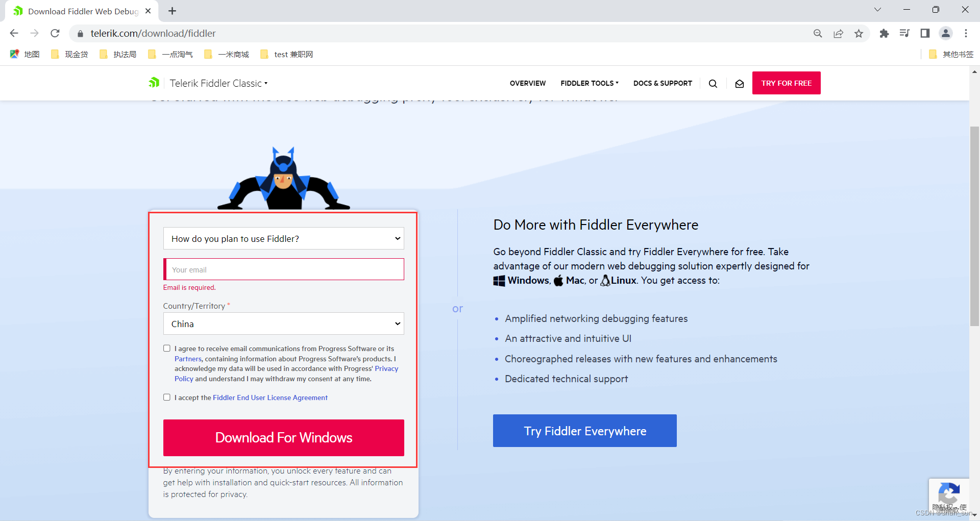This screenshot has width=980, height=521.
Task: Click the reCAPTCHA badge
Action: [x=949, y=497]
